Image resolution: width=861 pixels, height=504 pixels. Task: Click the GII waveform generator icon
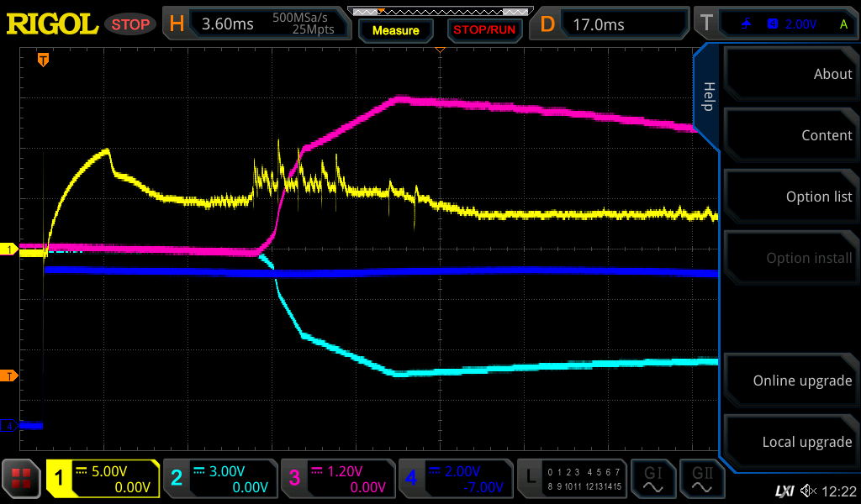point(701,479)
